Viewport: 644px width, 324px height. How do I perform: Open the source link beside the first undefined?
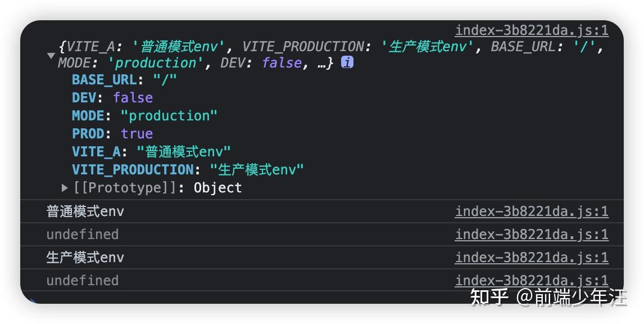[532, 235]
